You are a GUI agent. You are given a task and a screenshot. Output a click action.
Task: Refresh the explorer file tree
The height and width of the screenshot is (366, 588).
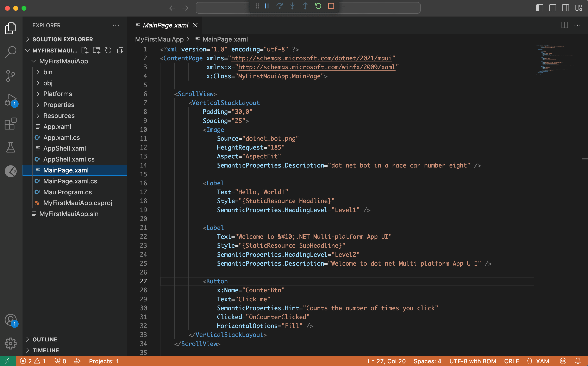coord(108,50)
